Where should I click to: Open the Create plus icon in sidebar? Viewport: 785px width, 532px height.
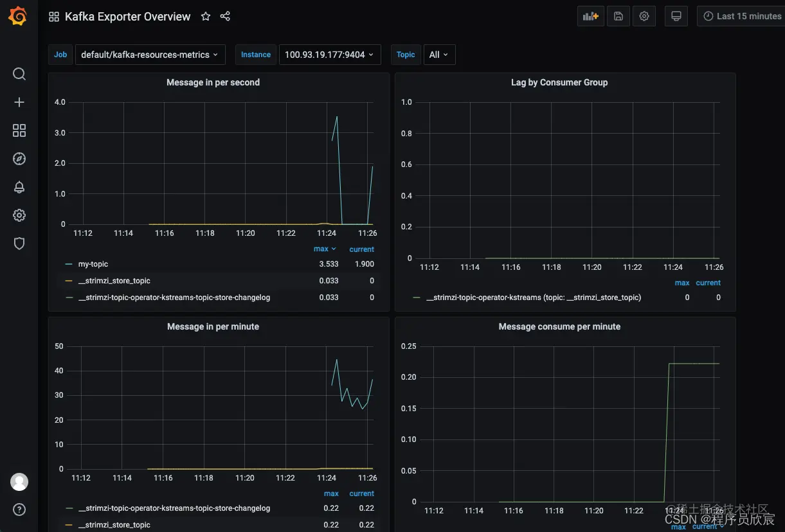pyautogui.click(x=19, y=102)
